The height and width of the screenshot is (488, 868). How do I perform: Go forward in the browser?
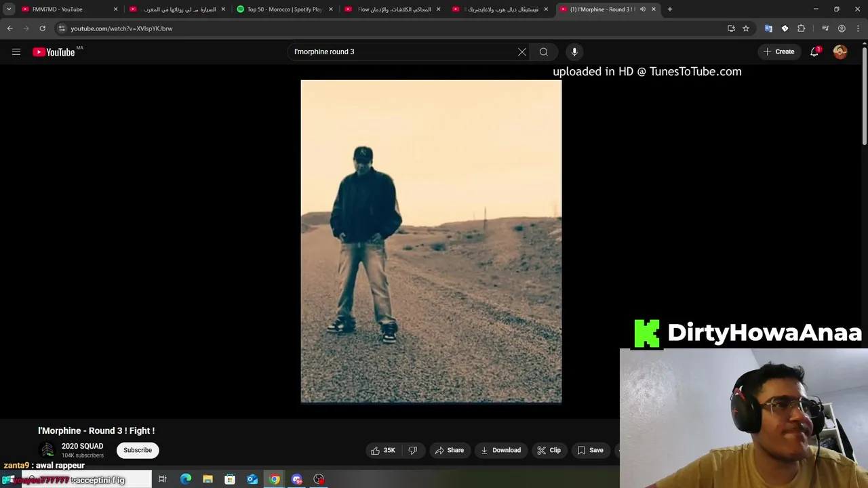point(26,28)
